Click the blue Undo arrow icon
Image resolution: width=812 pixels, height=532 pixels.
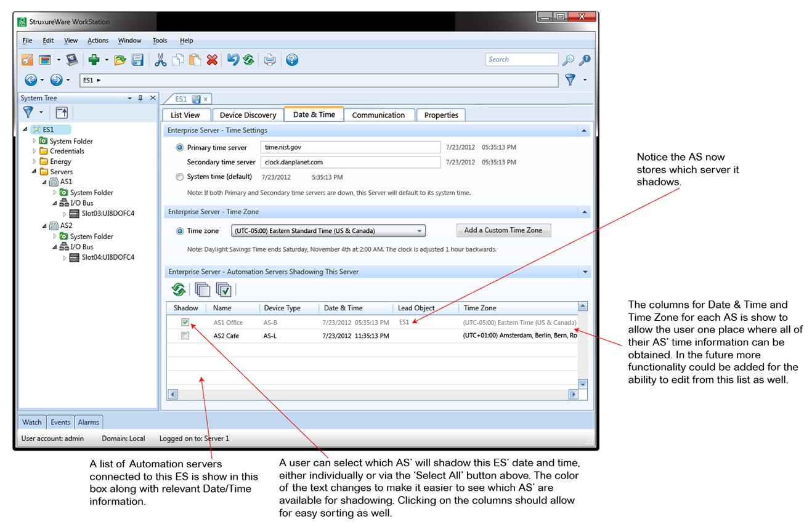point(233,60)
